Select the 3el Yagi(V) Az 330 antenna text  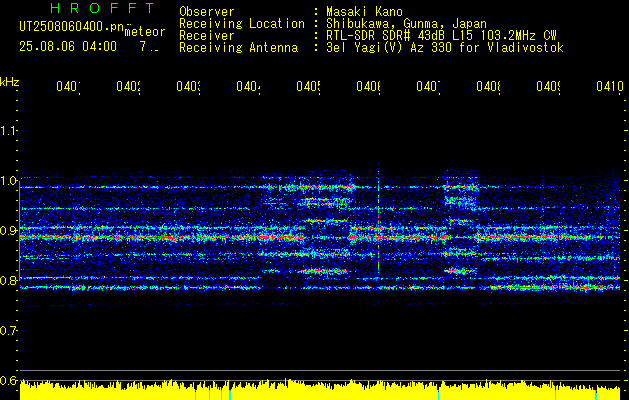445,48
